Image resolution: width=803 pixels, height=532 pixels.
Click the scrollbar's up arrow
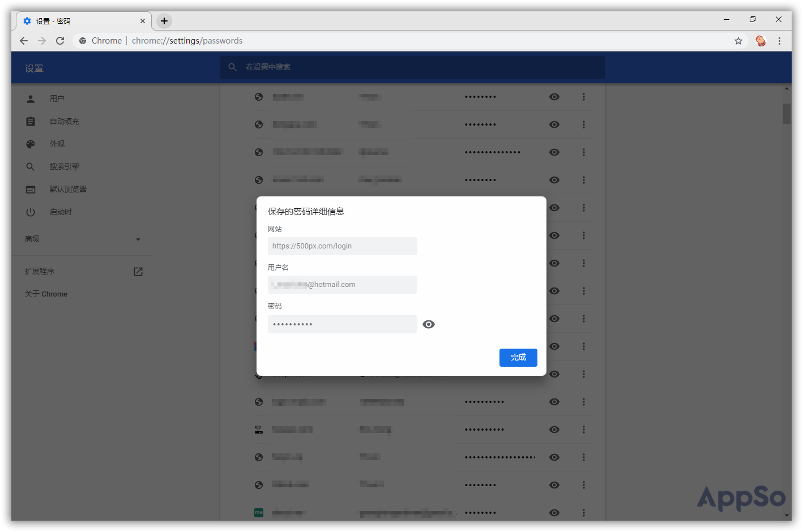(787, 89)
